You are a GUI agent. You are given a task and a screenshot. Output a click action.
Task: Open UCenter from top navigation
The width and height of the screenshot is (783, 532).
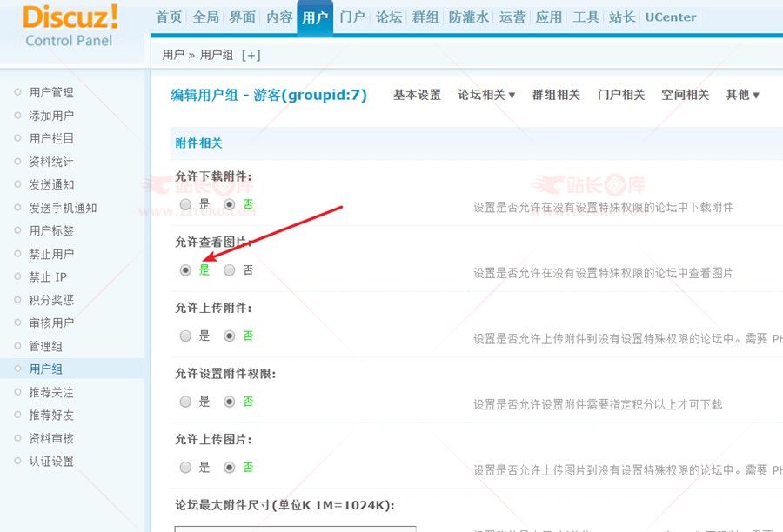click(x=671, y=17)
